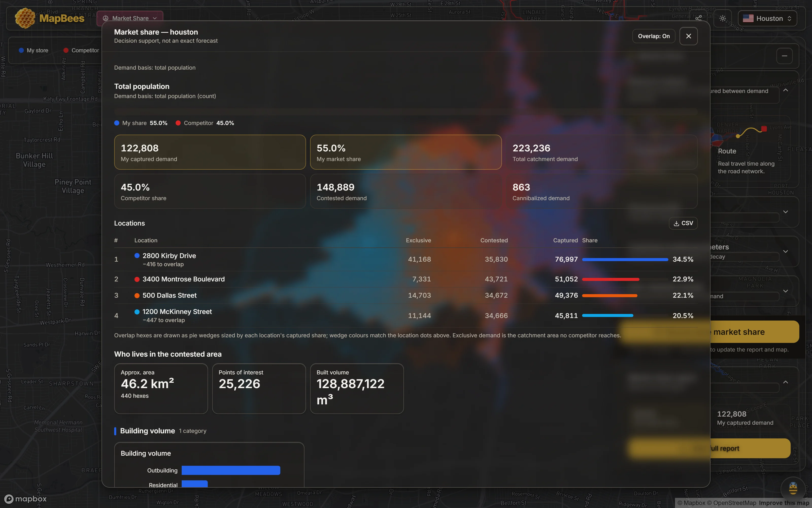Viewport: 812px width, 508px height.
Task: Select the My captured demand card 122,808
Action: click(210, 152)
